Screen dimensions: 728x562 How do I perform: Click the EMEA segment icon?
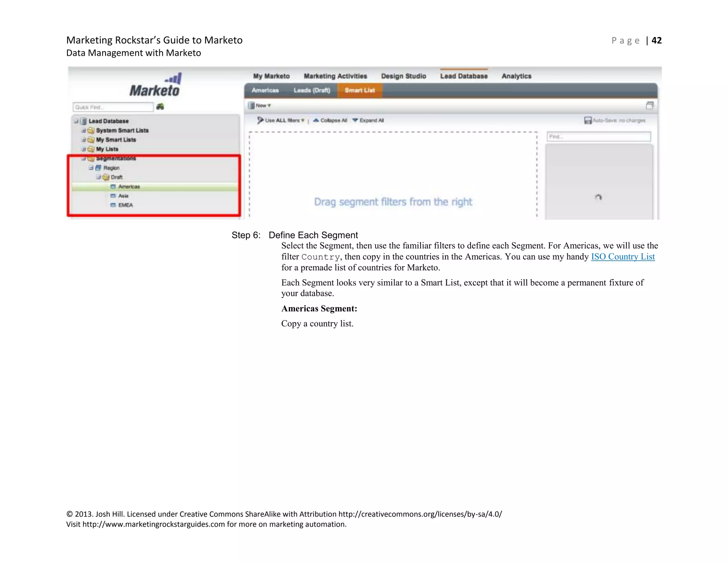(x=113, y=205)
